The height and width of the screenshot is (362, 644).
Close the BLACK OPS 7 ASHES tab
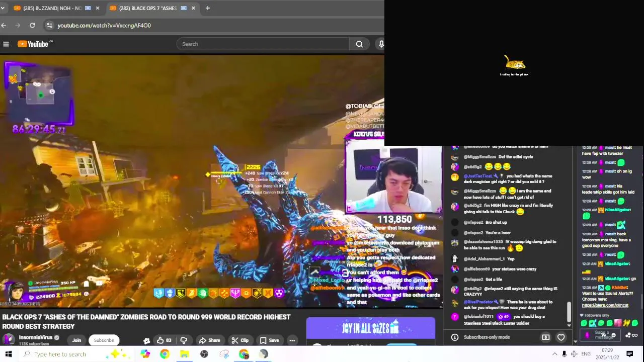pos(193,8)
